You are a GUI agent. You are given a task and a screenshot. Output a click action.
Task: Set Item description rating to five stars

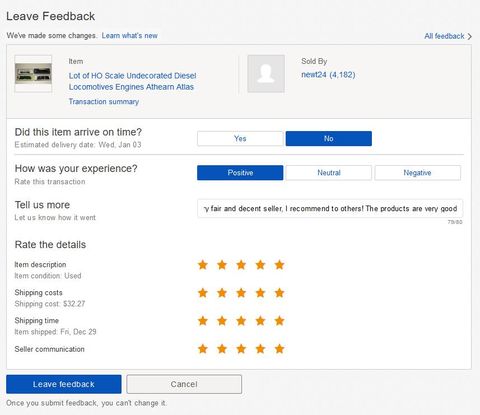click(x=279, y=265)
